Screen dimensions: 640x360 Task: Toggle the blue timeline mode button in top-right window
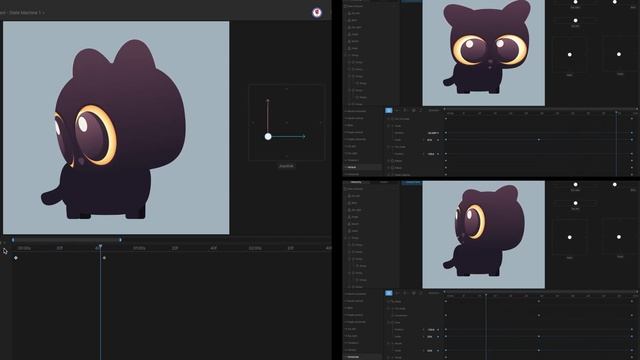[389, 110]
